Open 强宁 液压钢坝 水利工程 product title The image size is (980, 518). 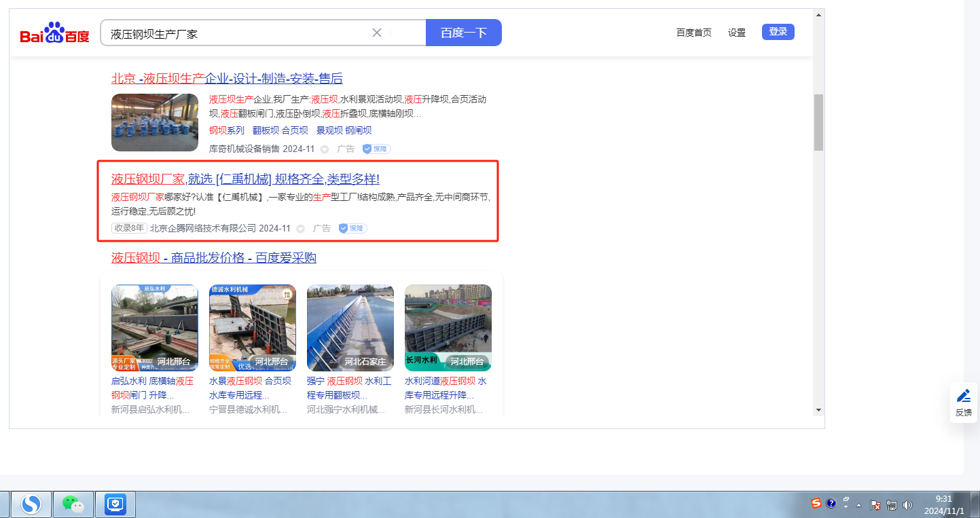(349, 388)
